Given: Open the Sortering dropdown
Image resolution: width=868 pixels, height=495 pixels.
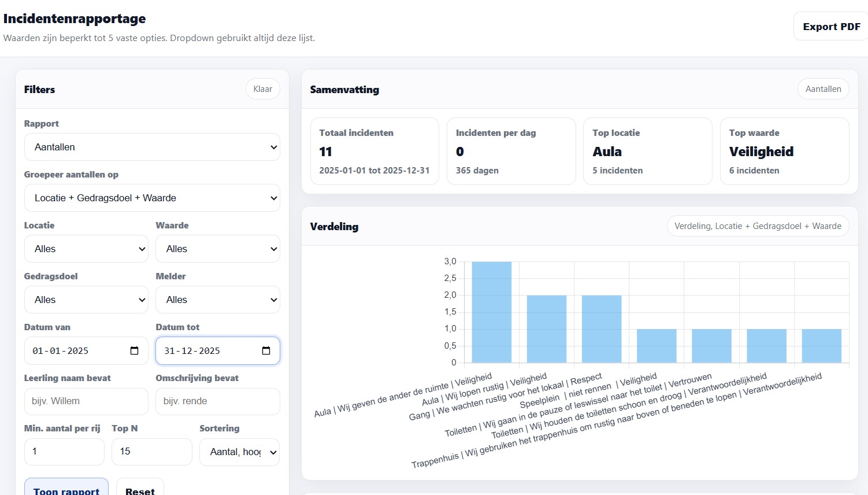Looking at the screenshot, I should (x=239, y=452).
